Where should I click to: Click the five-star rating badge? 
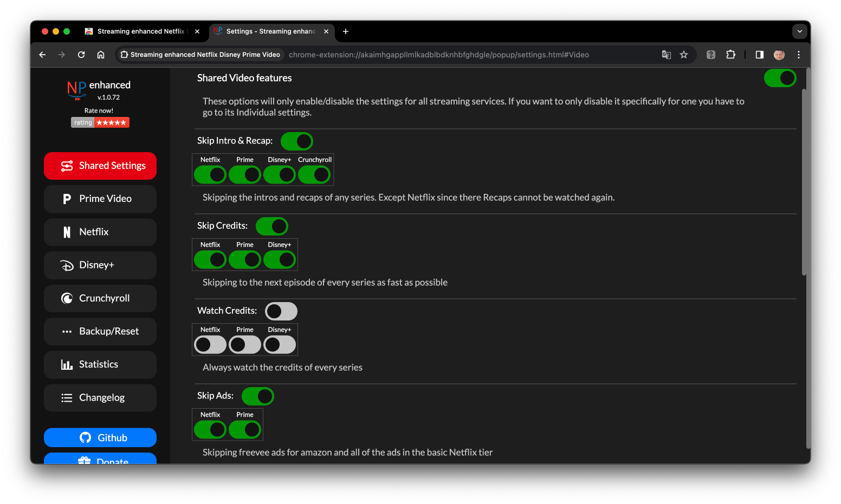coord(100,122)
